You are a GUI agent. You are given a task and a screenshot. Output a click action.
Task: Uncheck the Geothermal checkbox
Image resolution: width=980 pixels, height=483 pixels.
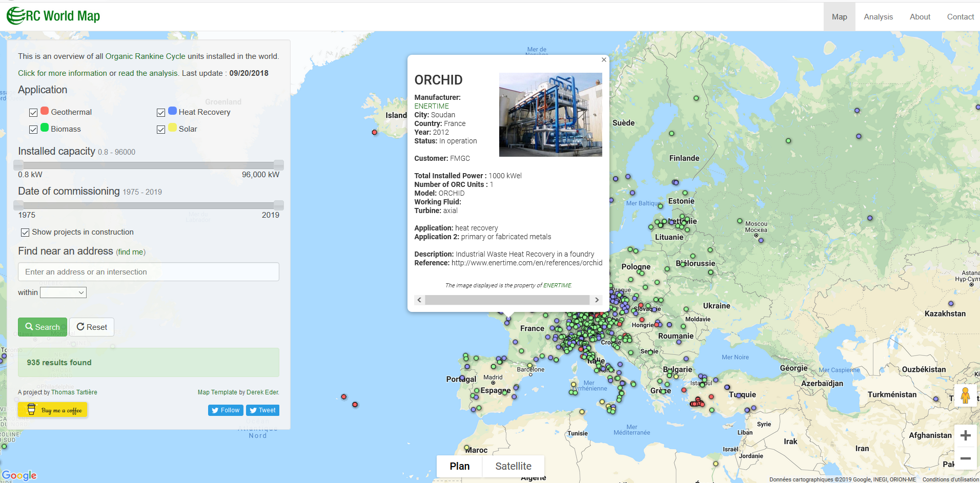coord(33,113)
